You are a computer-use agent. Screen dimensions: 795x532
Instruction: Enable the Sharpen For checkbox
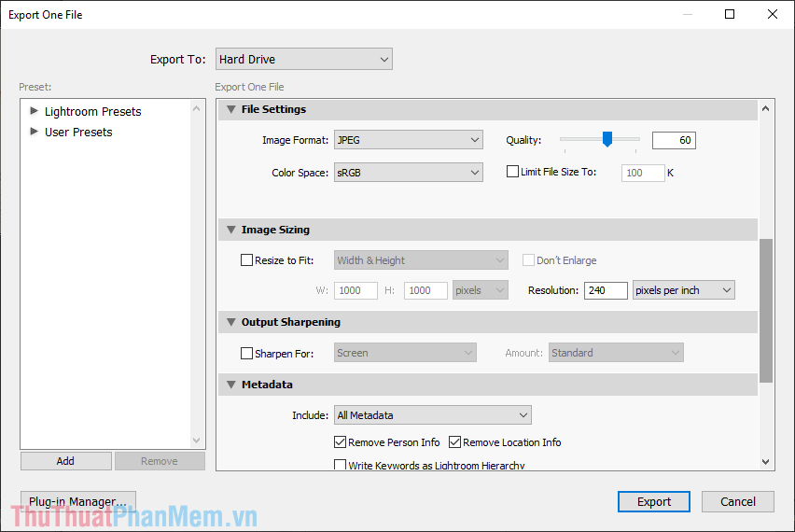tap(246, 353)
